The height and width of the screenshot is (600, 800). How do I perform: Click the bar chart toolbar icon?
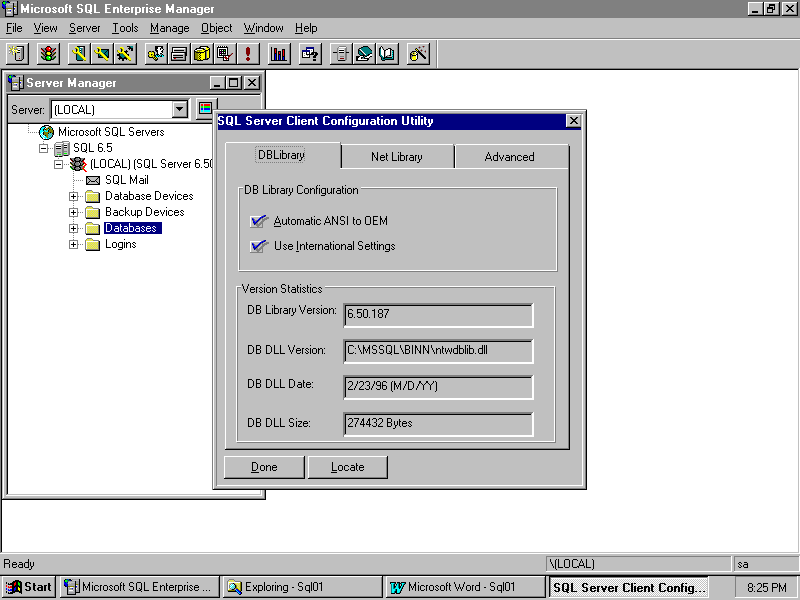click(279, 53)
